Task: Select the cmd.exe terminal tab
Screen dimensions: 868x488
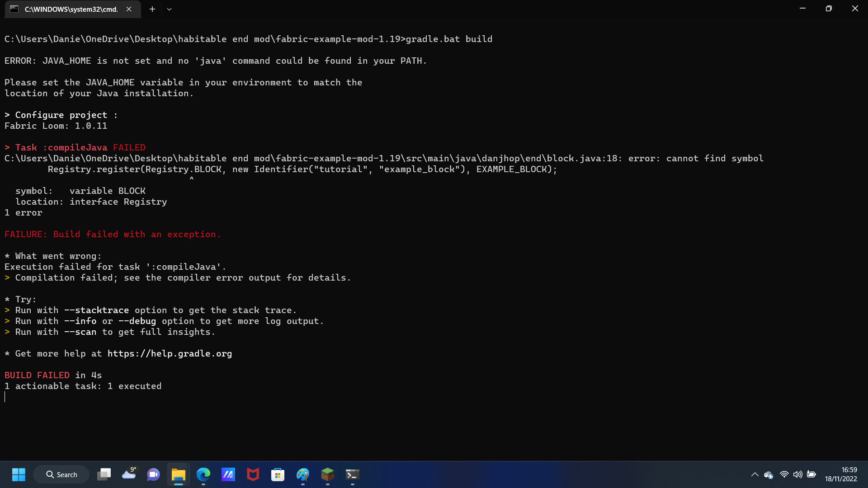Action: pyautogui.click(x=68, y=9)
